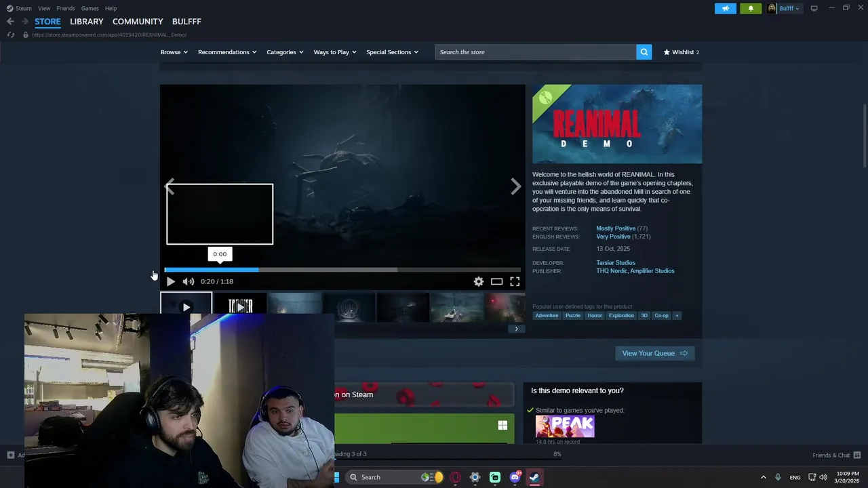The height and width of the screenshot is (488, 868).
Task: Open the Bulfff account dropdown
Action: click(x=784, y=8)
